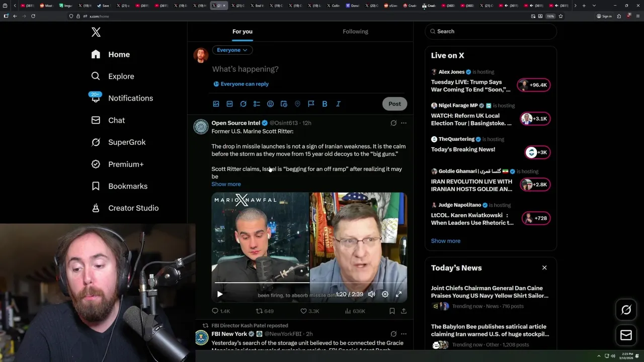Click the X logo icon

coord(96,32)
